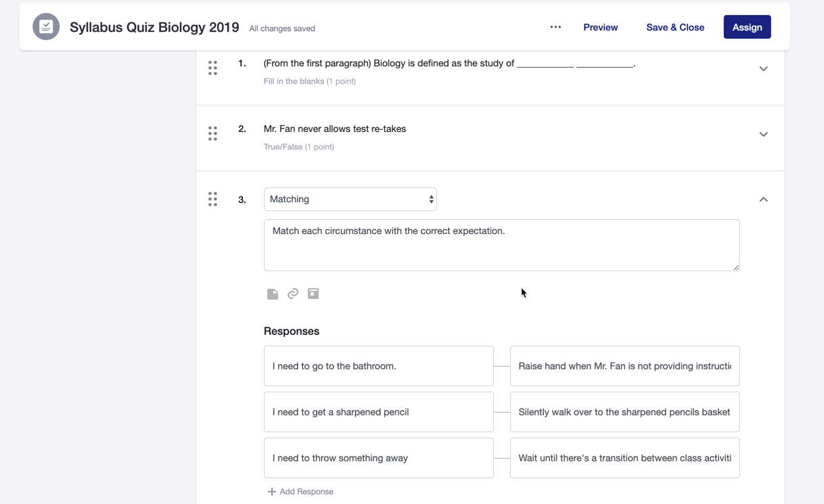Click the Preview link

click(x=600, y=27)
